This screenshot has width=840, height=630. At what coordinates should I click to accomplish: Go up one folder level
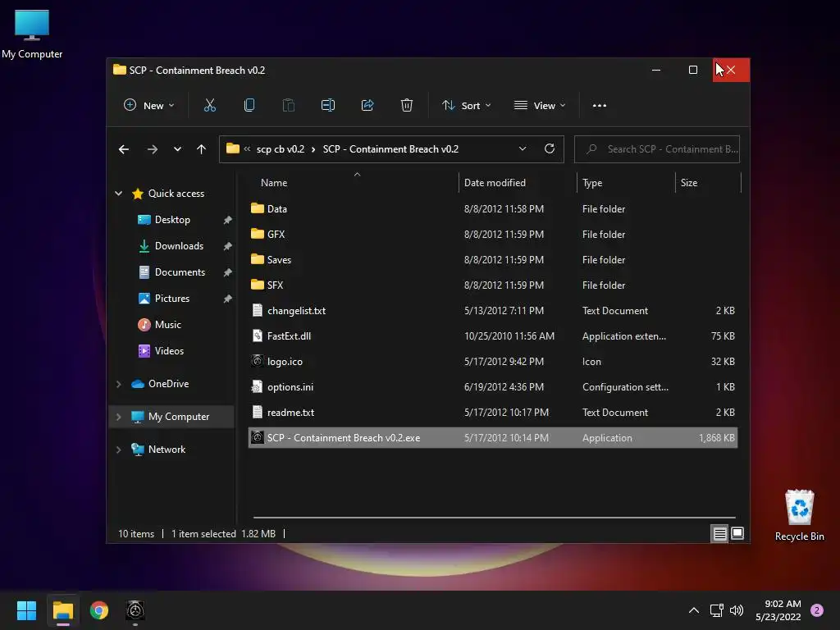201,149
